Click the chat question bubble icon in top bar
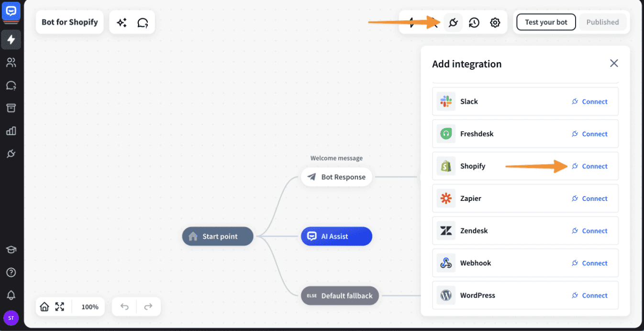Viewport: 644px width, 331px height. (x=143, y=22)
